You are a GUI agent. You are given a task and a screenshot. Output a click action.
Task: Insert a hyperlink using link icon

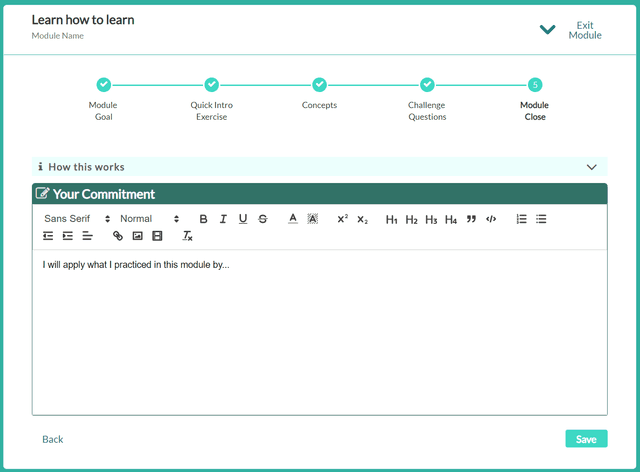coord(118,236)
